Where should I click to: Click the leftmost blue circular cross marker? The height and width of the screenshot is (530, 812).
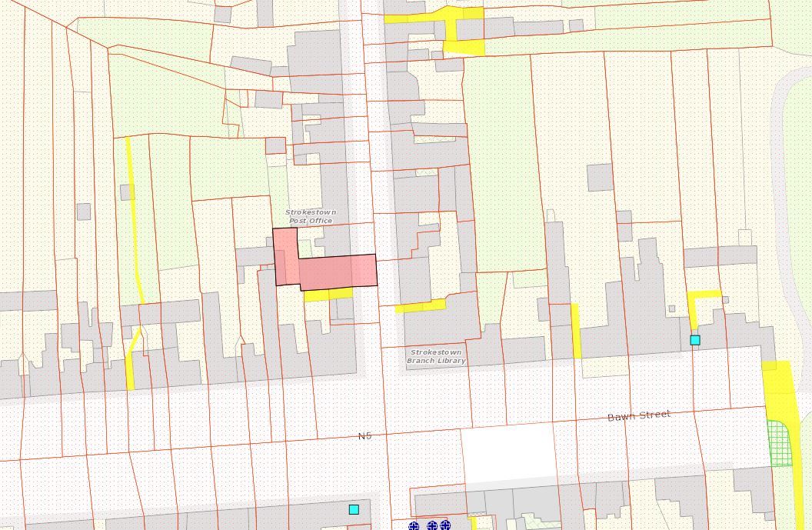pyautogui.click(x=414, y=525)
